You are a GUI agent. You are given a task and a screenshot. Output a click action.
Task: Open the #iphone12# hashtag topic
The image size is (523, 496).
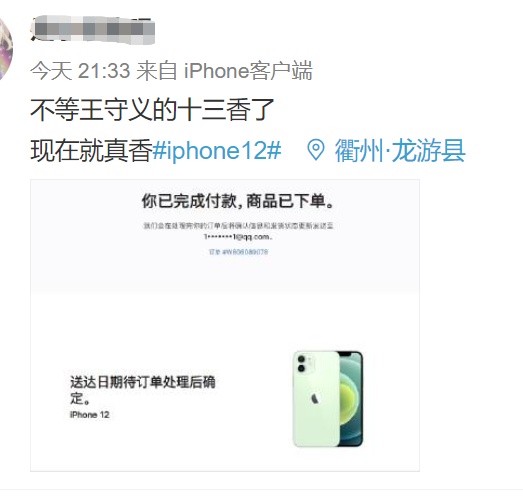point(217,150)
